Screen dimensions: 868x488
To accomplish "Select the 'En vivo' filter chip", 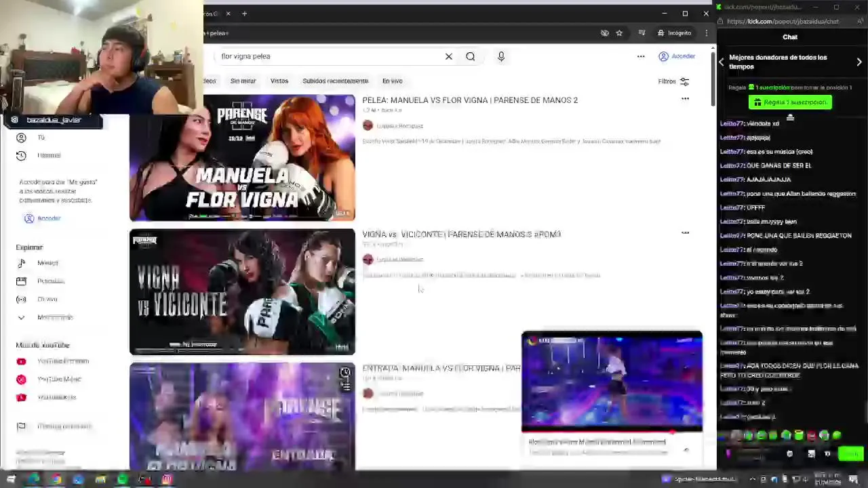I will coord(392,81).
